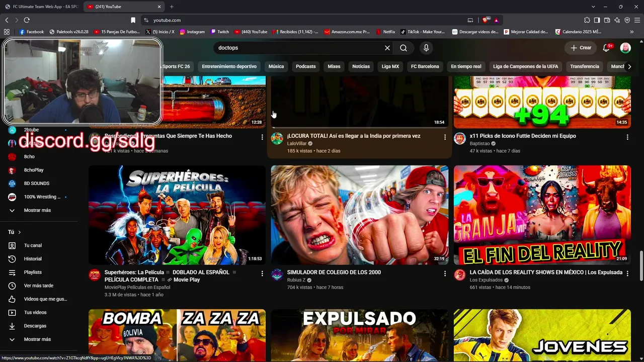Select the FC Barcelona filter chip
Viewport: 644px width, 362px height.
[x=425, y=66]
